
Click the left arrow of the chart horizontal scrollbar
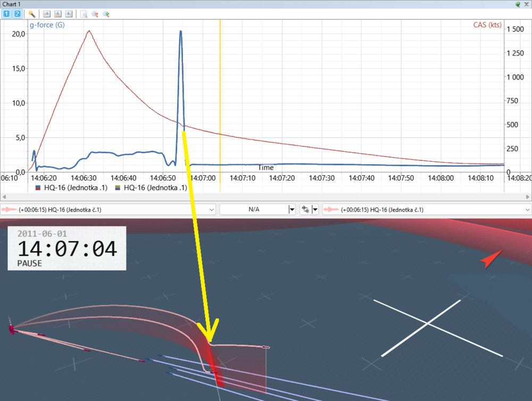pos(4,197)
